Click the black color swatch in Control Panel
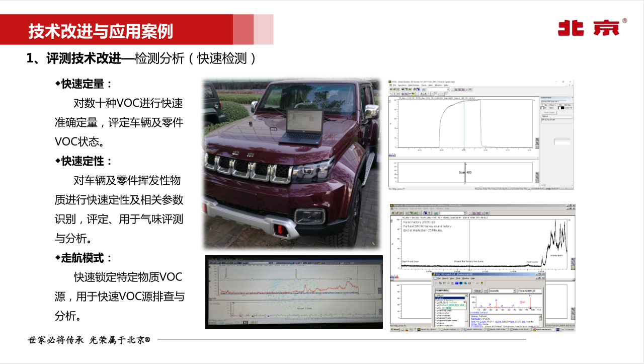Image resolution: width=644 pixels, height=364 pixels. [x=562, y=108]
